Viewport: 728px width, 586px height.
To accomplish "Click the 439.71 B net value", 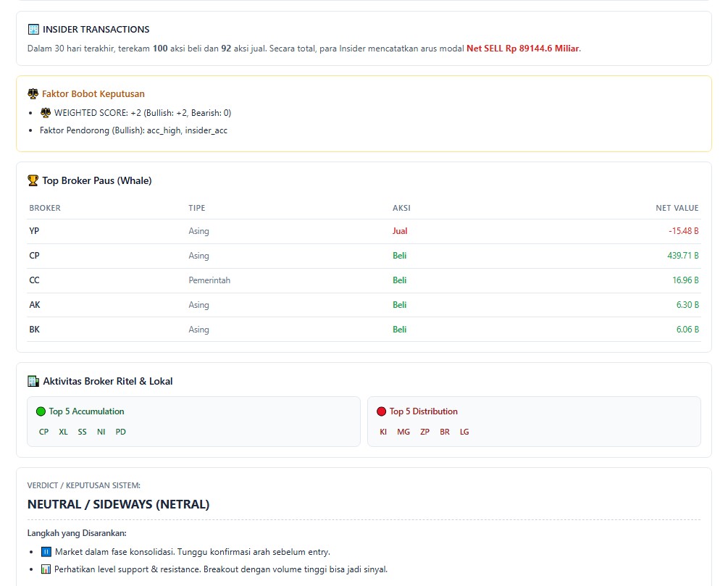I will [x=683, y=256].
